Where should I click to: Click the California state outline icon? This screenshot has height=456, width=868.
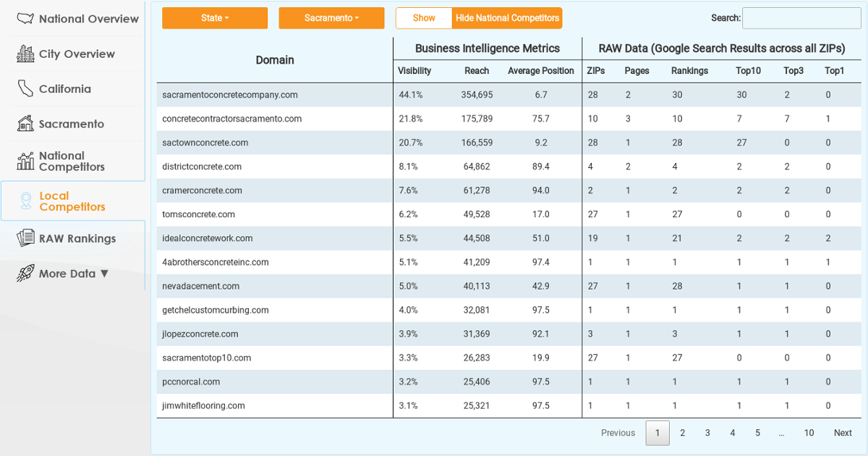[x=25, y=89]
